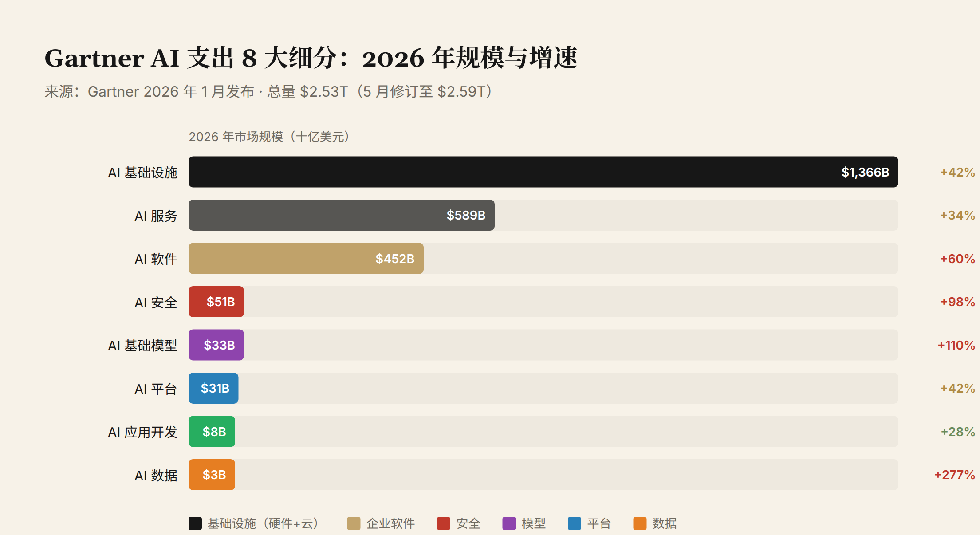Click the black AI 基础设施 bar showing $1,366B
Screen dimensions: 980x535
point(543,172)
